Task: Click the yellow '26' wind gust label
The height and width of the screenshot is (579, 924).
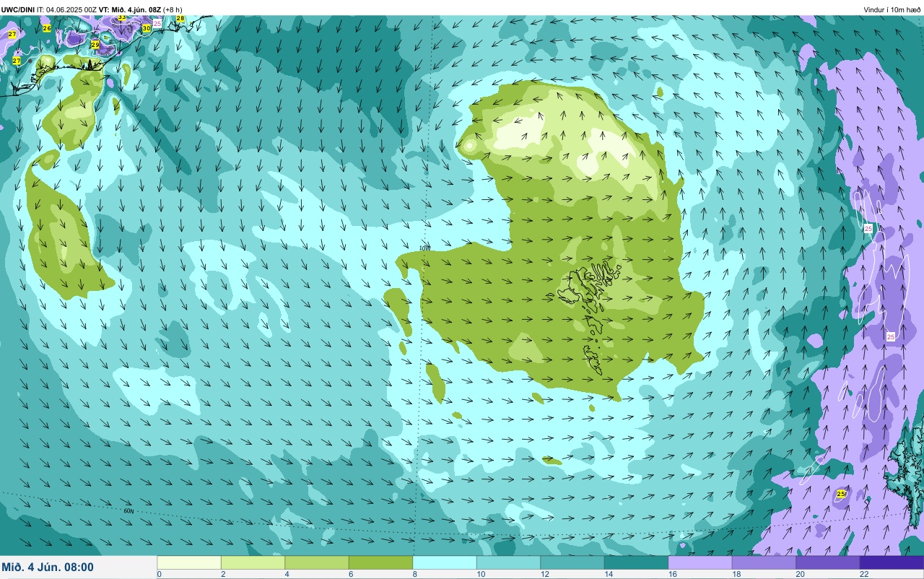Action: [47, 28]
